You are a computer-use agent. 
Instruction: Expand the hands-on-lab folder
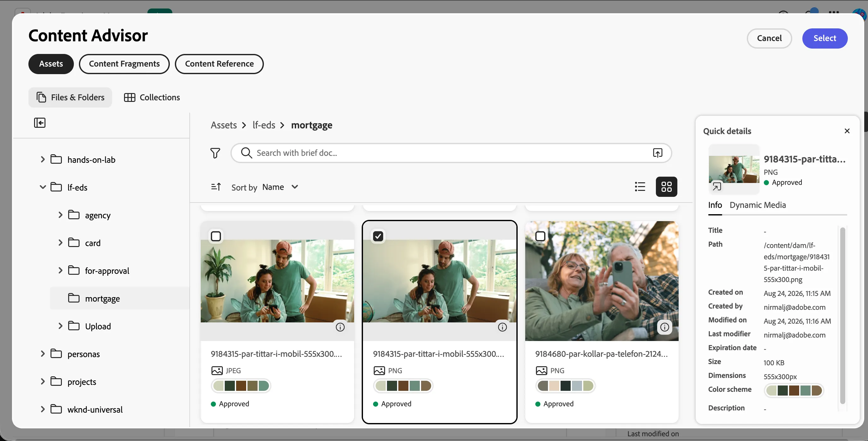[43, 160]
